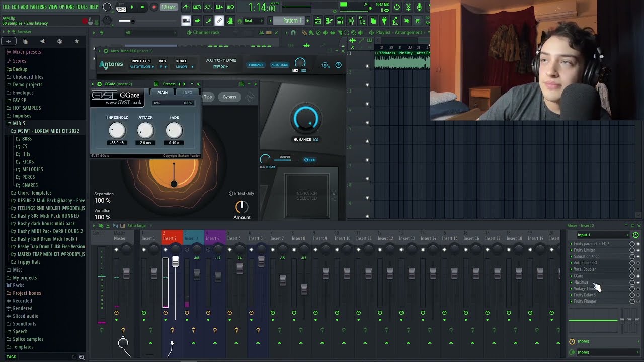644x362 pixels.
Task: Click the tempo tapper icon in toolbar
Action: tap(395, 21)
